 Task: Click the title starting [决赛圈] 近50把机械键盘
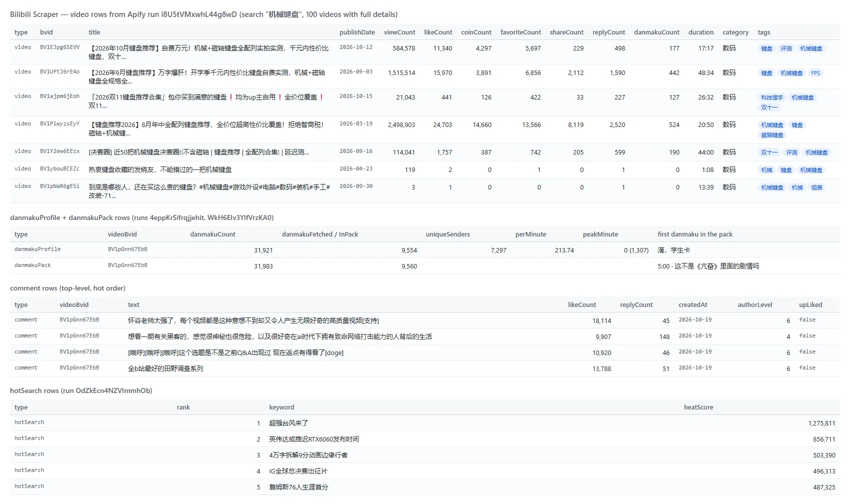click(198, 152)
